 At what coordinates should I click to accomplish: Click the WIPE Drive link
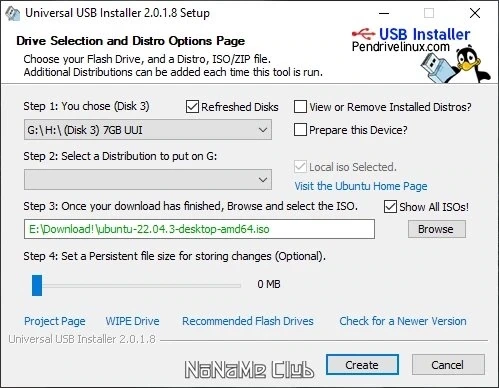click(x=132, y=321)
